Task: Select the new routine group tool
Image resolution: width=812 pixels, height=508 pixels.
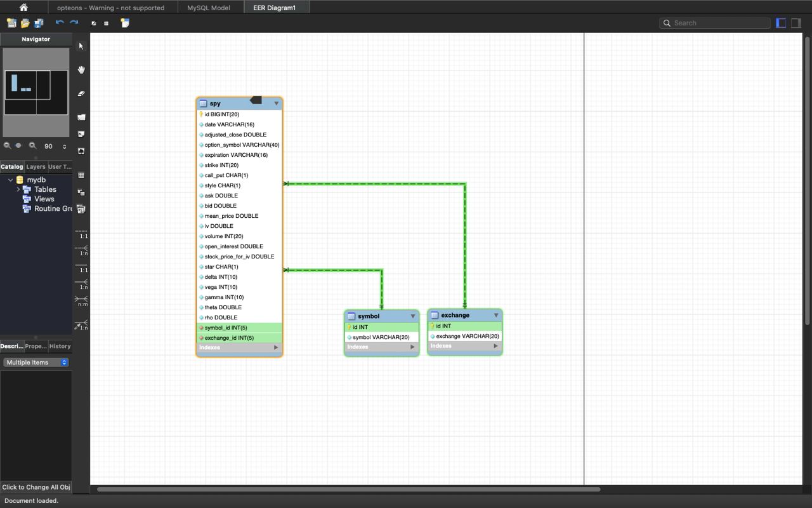Action: coord(81,209)
